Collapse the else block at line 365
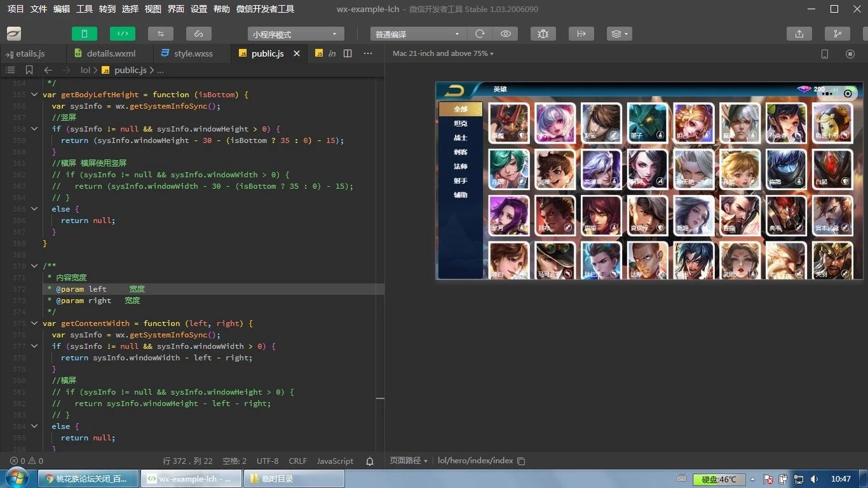868x488 pixels. [x=34, y=209]
